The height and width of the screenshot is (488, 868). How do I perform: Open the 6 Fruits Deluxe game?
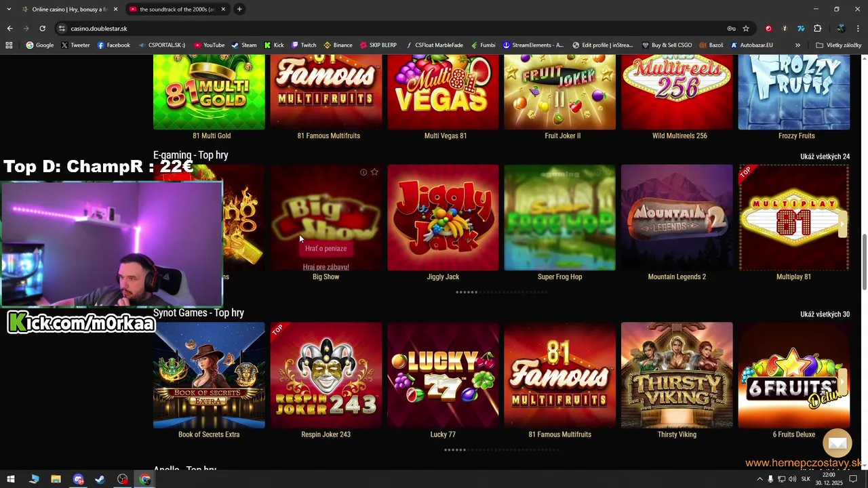pos(794,375)
